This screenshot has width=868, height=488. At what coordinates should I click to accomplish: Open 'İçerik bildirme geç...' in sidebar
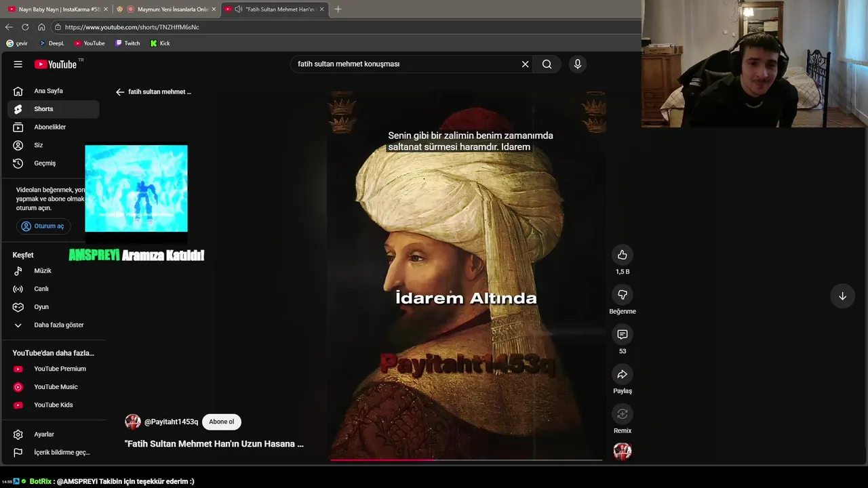pyautogui.click(x=54, y=453)
